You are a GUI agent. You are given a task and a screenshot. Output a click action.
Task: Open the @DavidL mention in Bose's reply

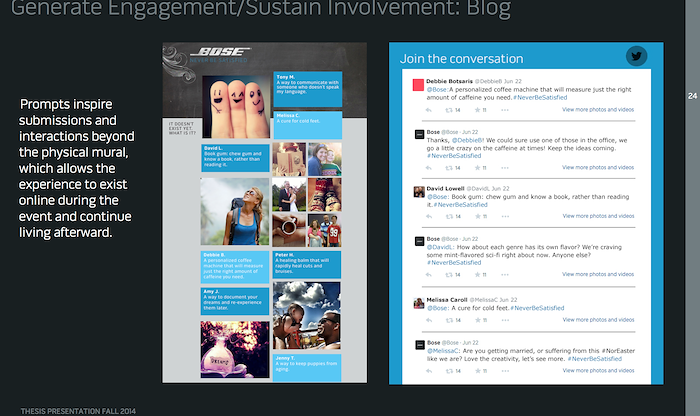click(x=440, y=247)
